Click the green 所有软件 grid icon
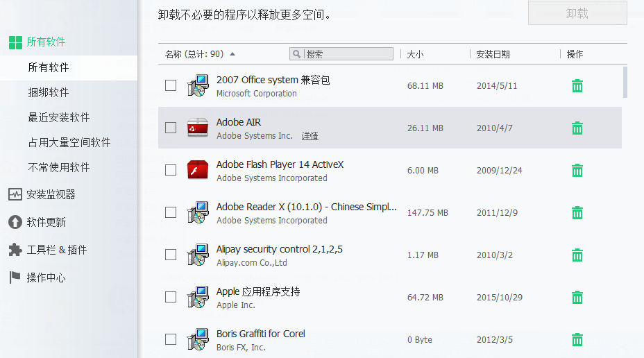644x358 pixels. (x=15, y=42)
